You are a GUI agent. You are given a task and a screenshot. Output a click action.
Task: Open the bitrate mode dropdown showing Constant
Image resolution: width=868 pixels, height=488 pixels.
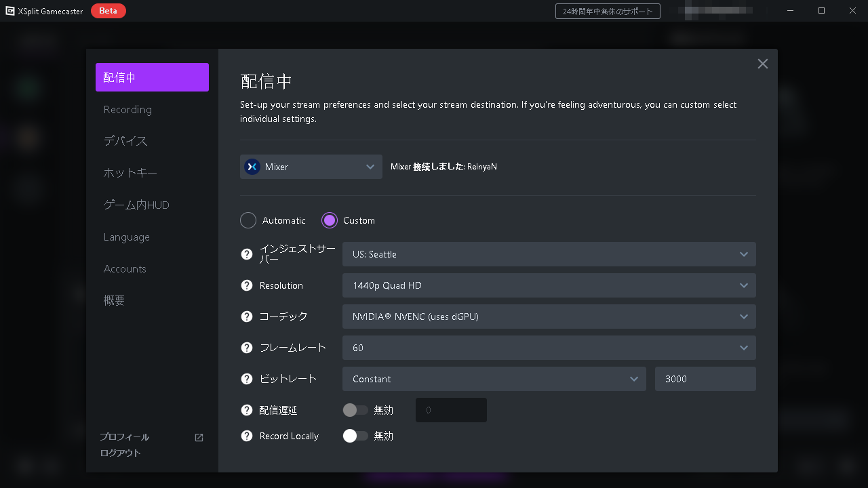tap(494, 379)
